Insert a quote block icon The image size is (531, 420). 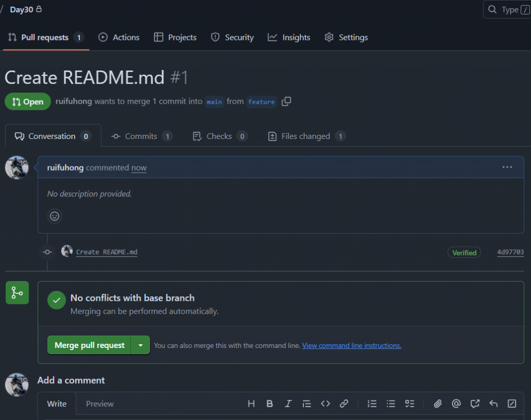[307, 404]
